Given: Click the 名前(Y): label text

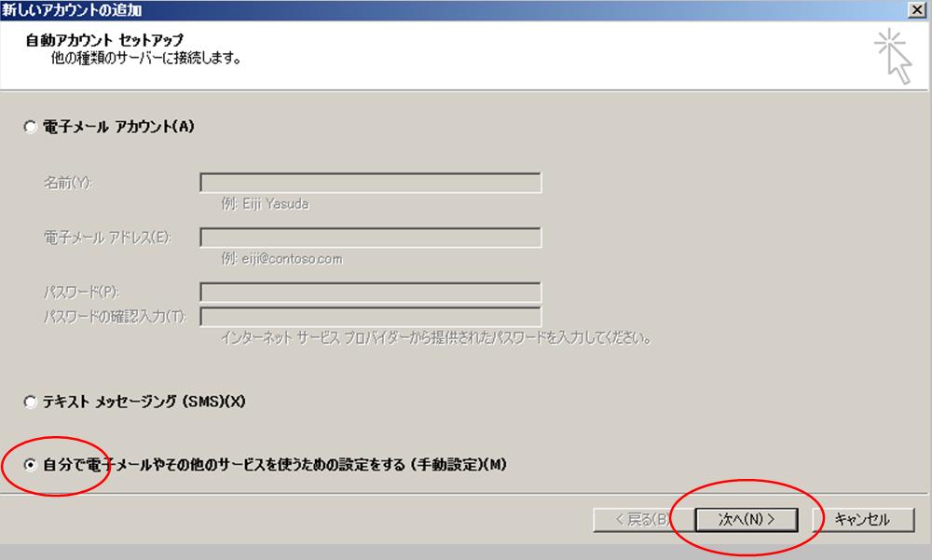Looking at the screenshot, I should [x=68, y=183].
